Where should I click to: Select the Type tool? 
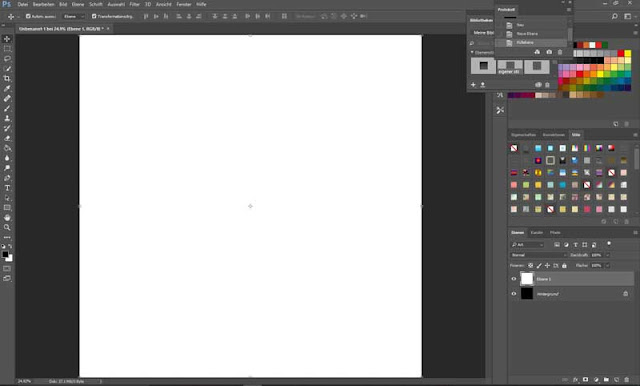[x=7, y=188]
